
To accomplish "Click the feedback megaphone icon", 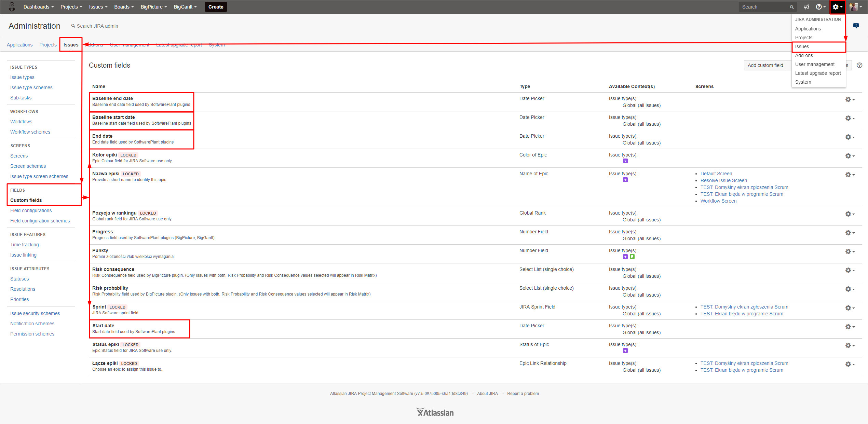I will click(x=806, y=7).
